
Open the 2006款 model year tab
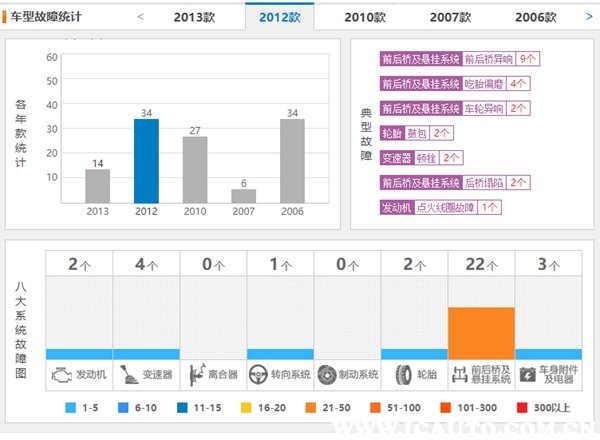(536, 17)
